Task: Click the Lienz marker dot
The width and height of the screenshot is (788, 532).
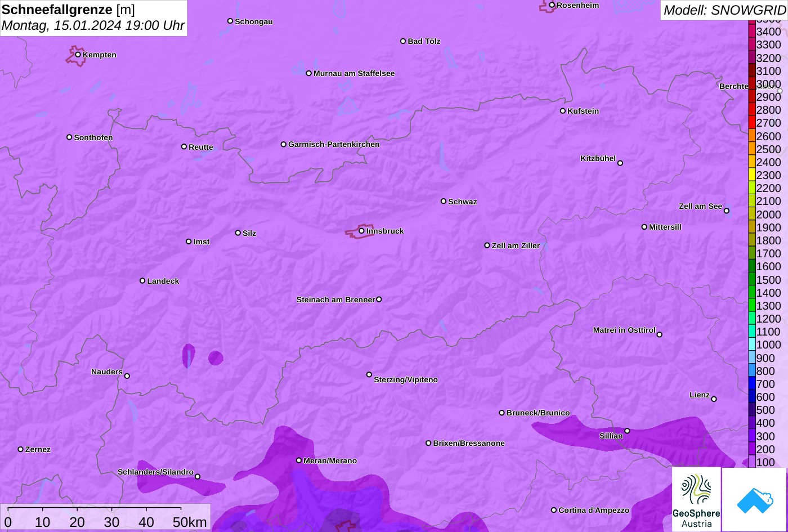Action: coord(714,399)
